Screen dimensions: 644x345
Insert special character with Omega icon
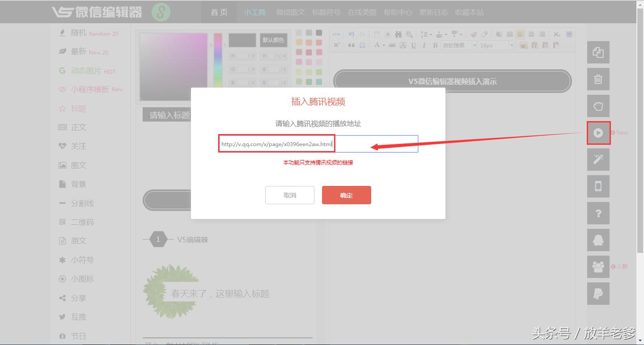coord(362,45)
